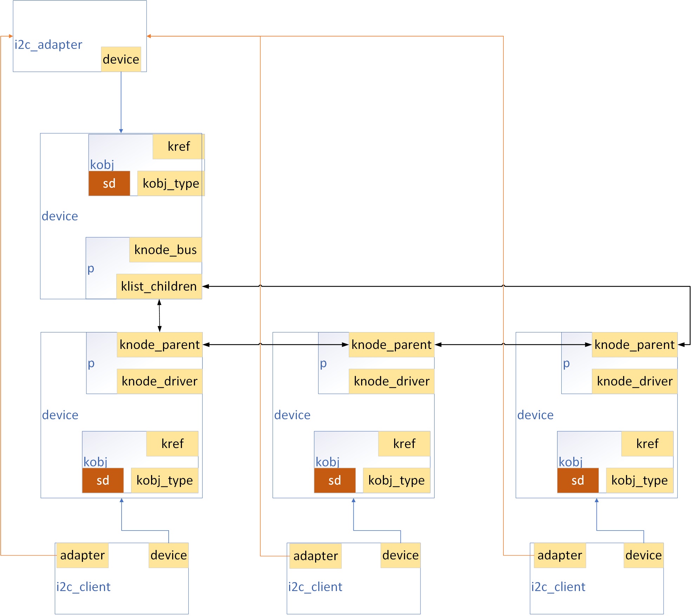Select the device label of the rightmost child struct
Viewport: 692px width, 616px height.
(x=535, y=415)
